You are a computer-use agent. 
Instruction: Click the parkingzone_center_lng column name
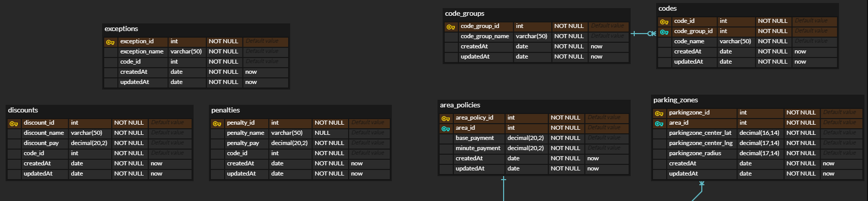click(701, 143)
